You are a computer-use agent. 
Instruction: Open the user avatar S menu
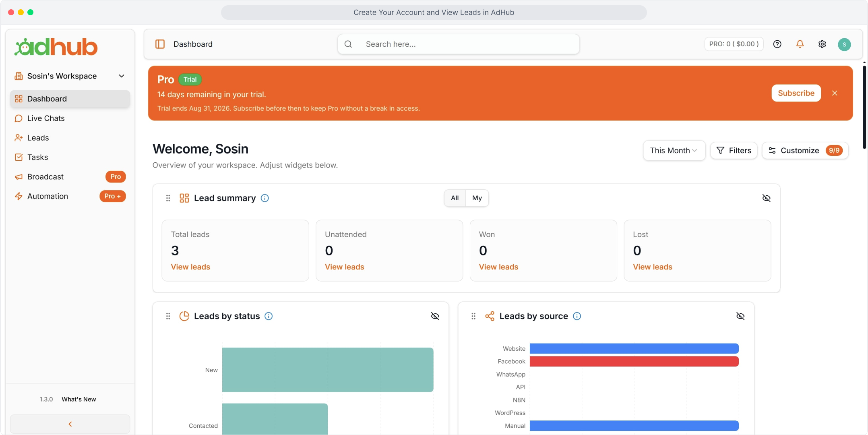click(x=844, y=44)
